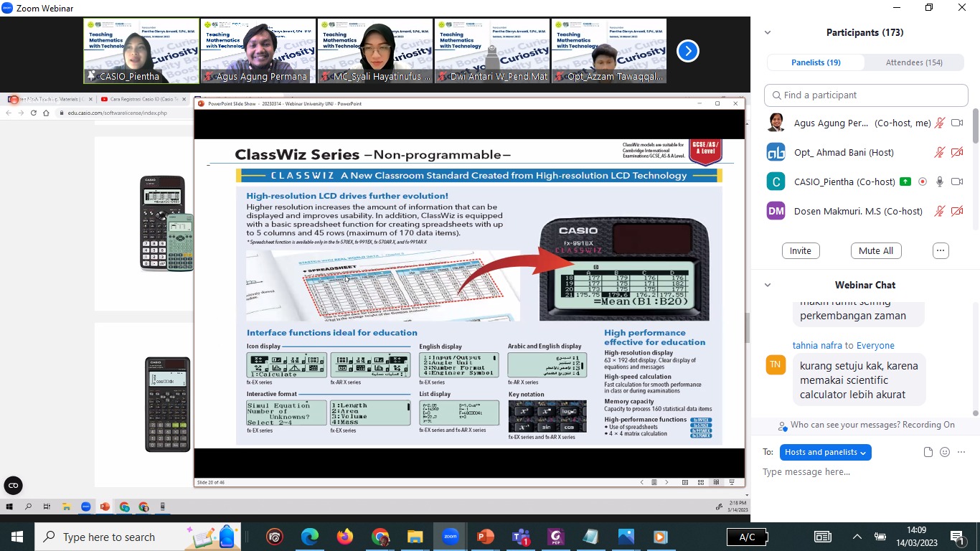This screenshot has height=551, width=980.
Task: Open the Hosts and panelists recipient dropdown
Action: click(x=825, y=452)
